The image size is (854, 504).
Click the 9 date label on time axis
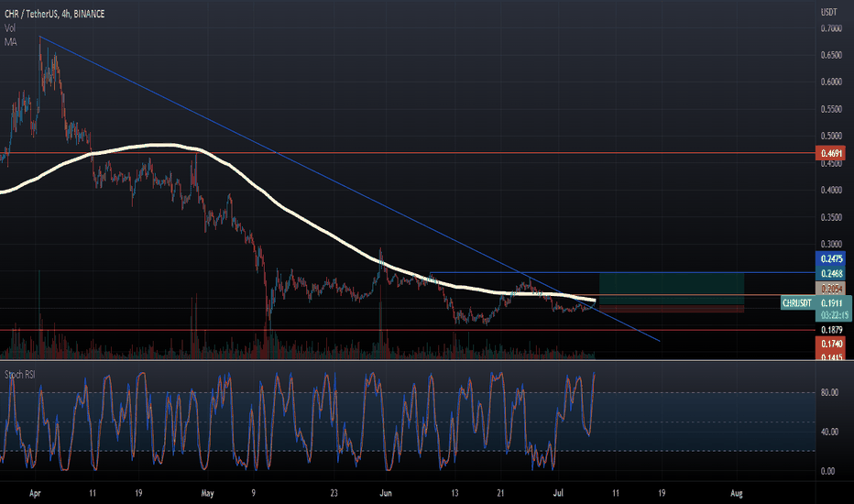(253, 493)
